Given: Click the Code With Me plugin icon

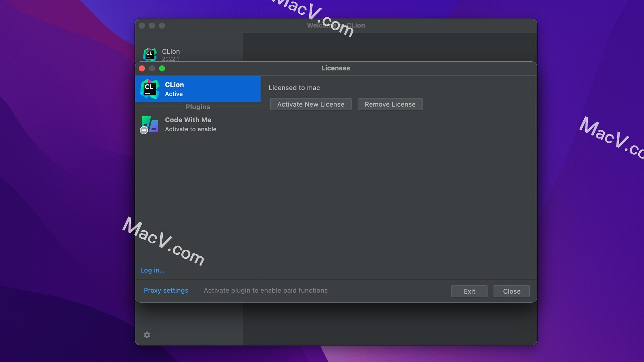Looking at the screenshot, I should pyautogui.click(x=150, y=124).
